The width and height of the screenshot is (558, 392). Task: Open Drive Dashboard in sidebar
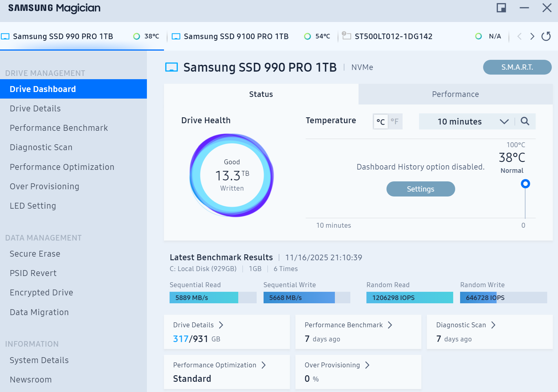pos(73,89)
